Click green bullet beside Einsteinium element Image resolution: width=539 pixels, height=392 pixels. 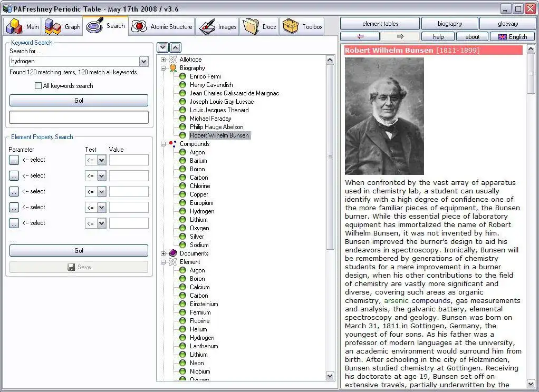182,303
